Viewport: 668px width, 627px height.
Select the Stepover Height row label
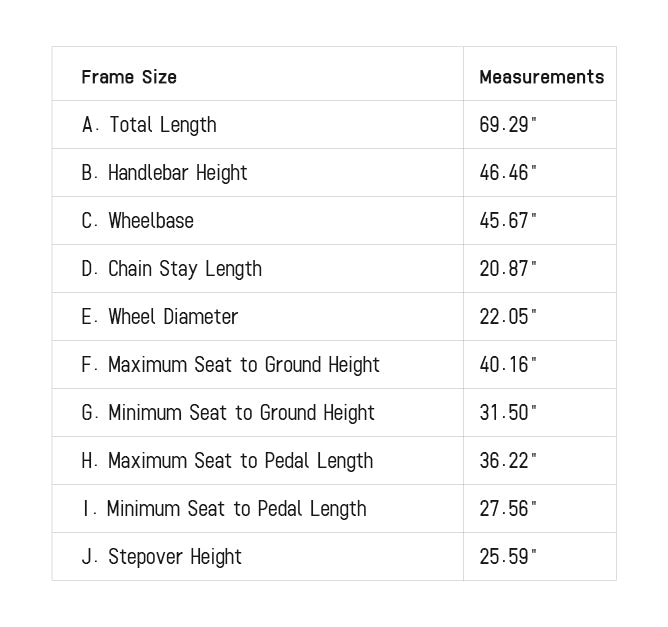point(162,557)
